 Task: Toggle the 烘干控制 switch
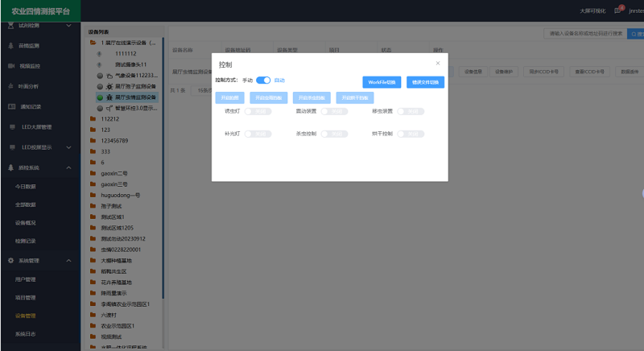point(410,133)
